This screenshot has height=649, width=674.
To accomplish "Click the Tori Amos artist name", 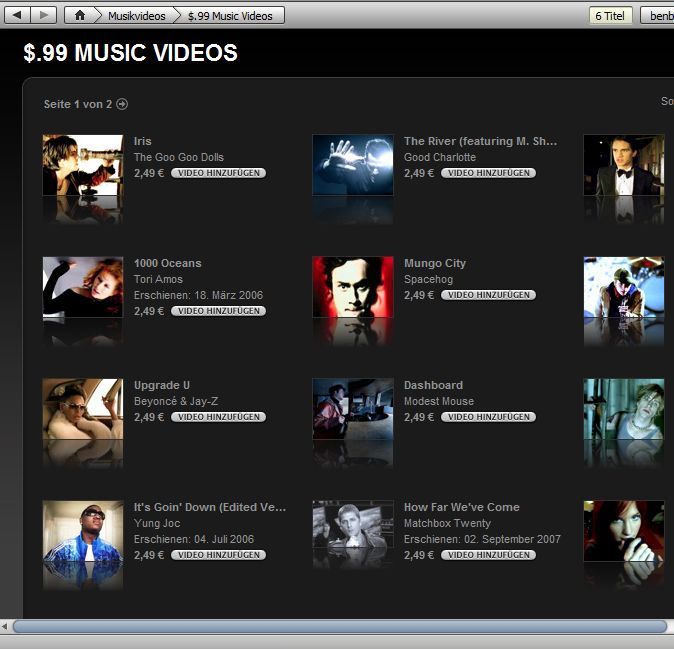I will coord(158,279).
